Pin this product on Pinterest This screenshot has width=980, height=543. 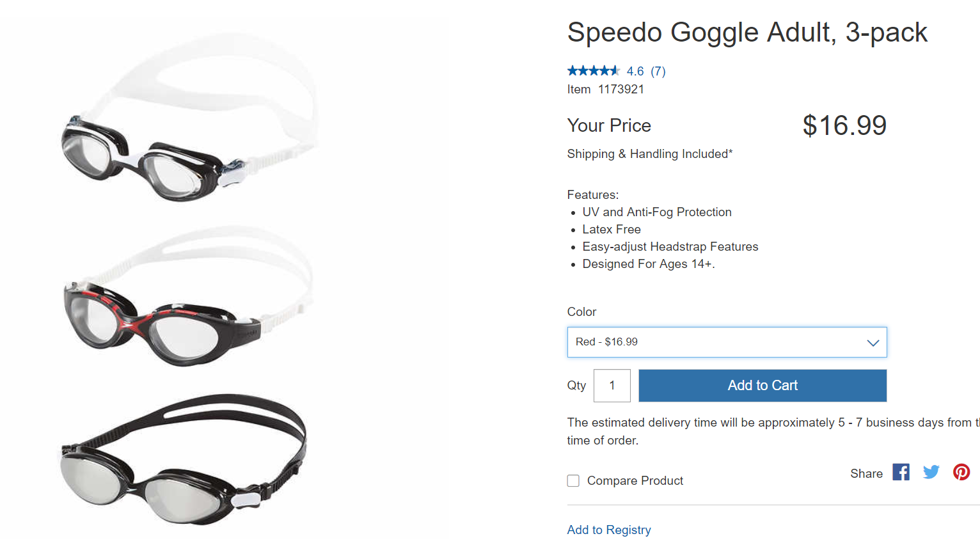click(961, 472)
